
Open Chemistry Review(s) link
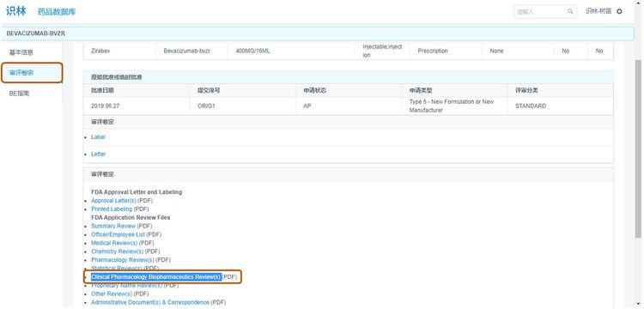pos(117,251)
